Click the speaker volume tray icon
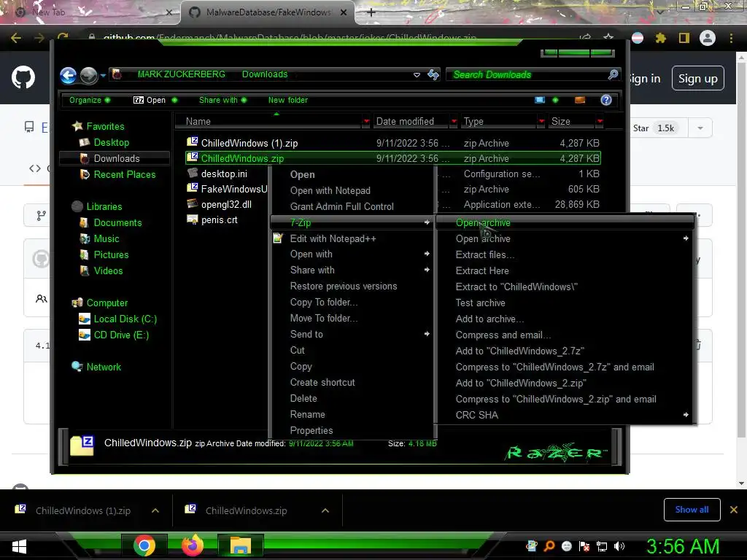The height and width of the screenshot is (560, 747). (x=619, y=546)
